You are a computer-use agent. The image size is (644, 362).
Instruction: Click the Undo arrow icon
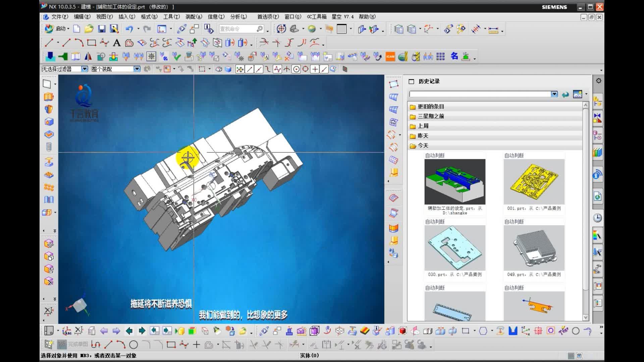(x=129, y=29)
